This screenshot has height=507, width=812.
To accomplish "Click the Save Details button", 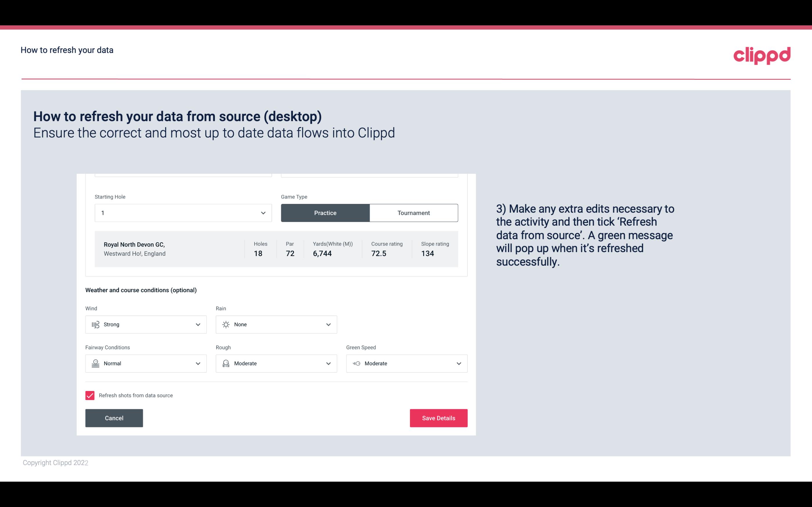I will pyautogui.click(x=438, y=418).
